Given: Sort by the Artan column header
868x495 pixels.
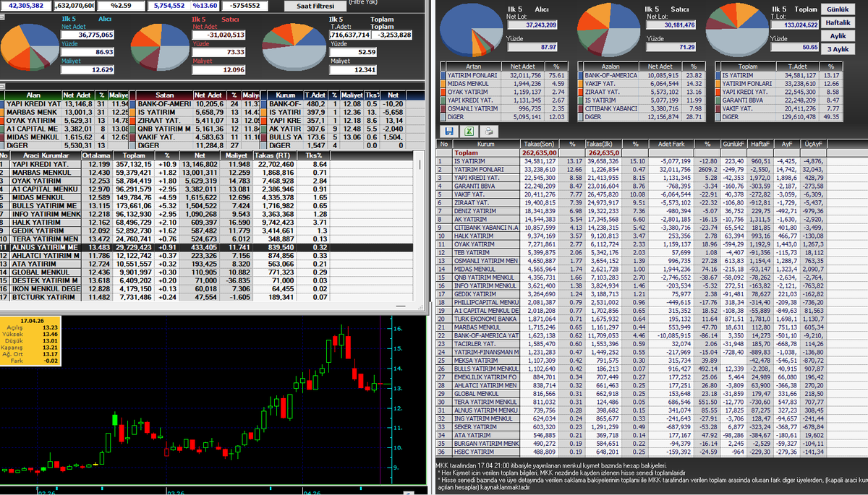Looking at the screenshot, I should tap(474, 65).
